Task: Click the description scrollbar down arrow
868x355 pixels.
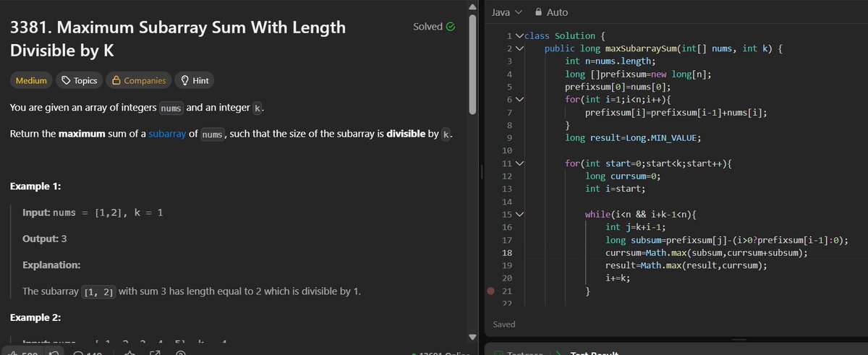Action: click(473, 336)
